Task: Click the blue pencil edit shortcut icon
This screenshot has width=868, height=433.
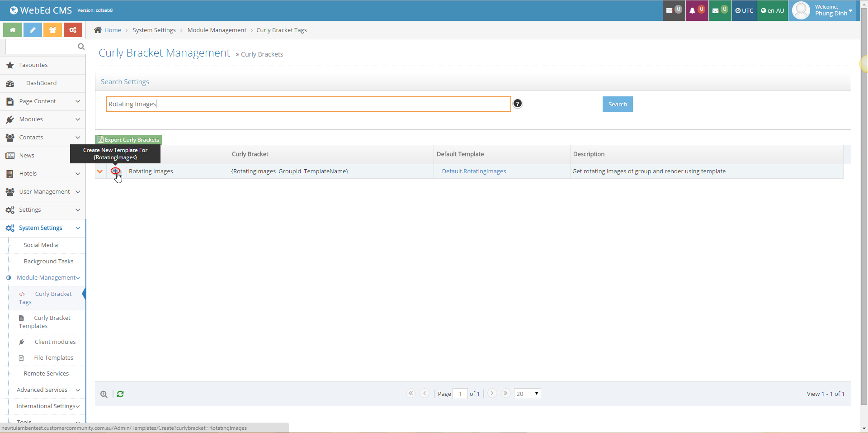Action: coord(33,30)
